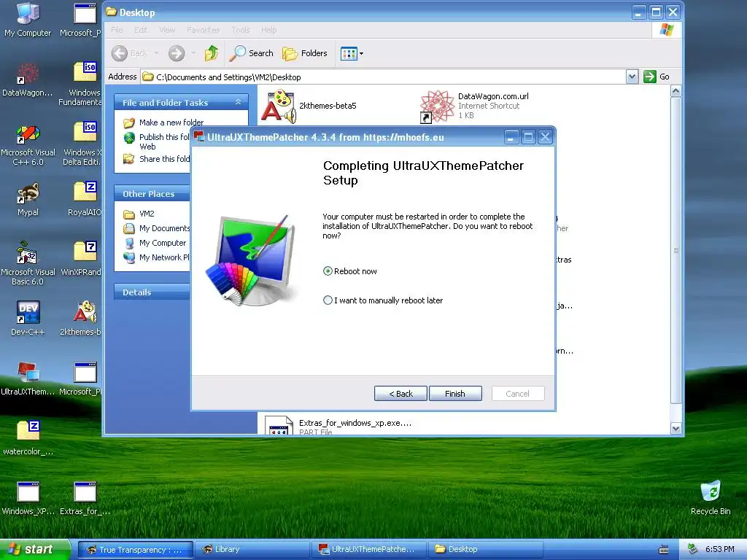
Task: Select Extras_for_... desktop file icon
Action: click(85, 498)
